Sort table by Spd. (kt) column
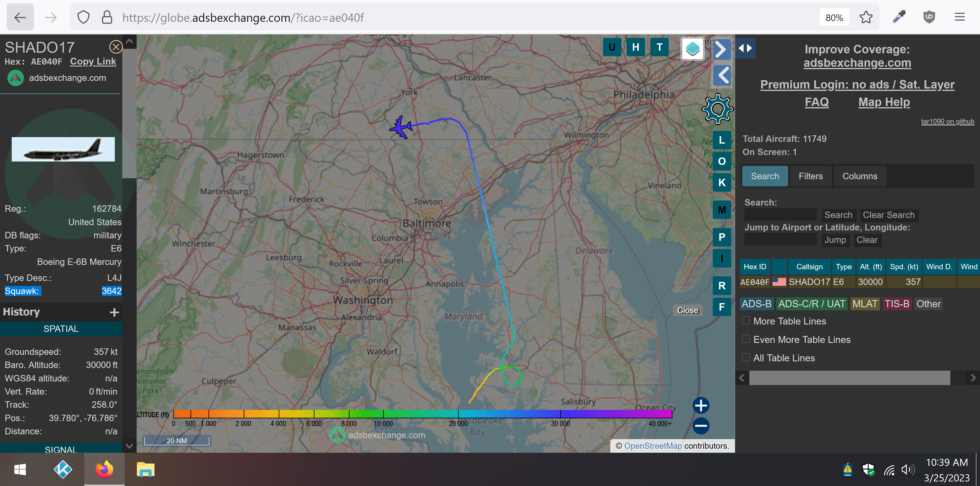 (904, 267)
